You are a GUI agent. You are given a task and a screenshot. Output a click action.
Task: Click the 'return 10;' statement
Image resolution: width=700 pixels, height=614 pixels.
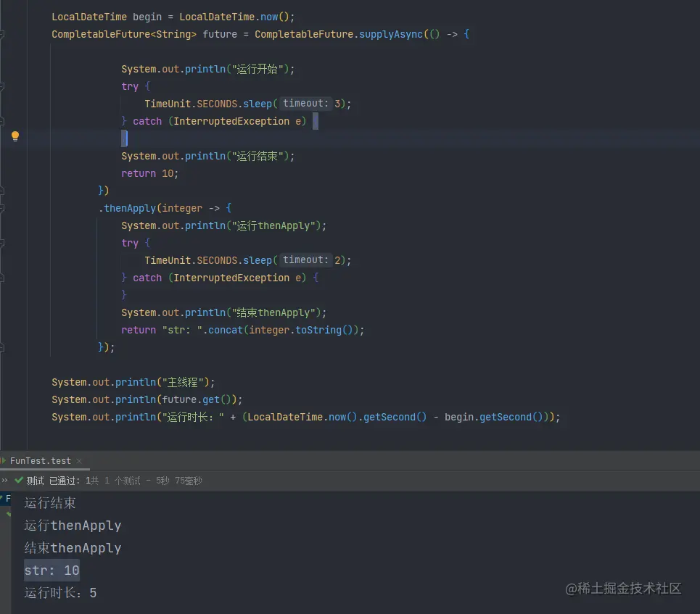150,173
